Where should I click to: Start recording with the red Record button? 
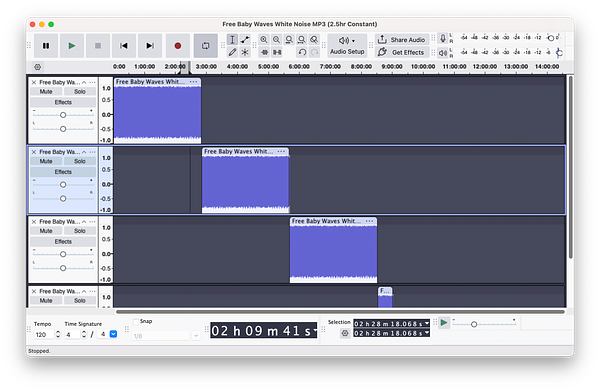[178, 46]
